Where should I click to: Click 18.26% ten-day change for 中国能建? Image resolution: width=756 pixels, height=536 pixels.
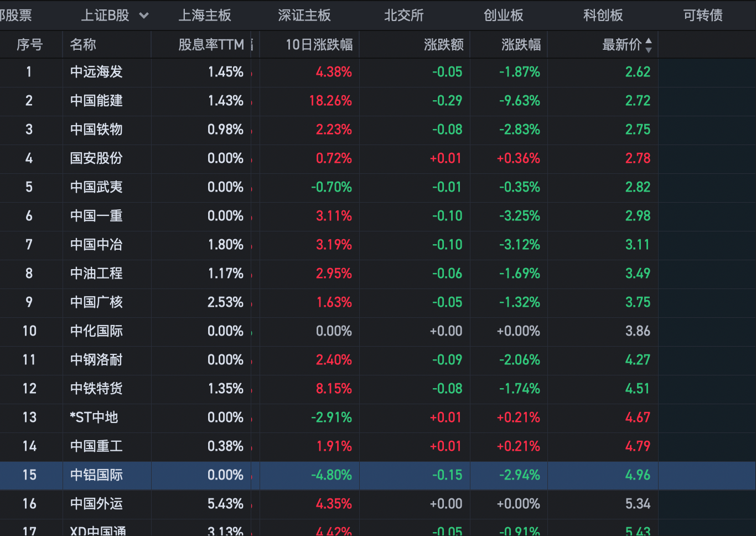[x=330, y=101]
